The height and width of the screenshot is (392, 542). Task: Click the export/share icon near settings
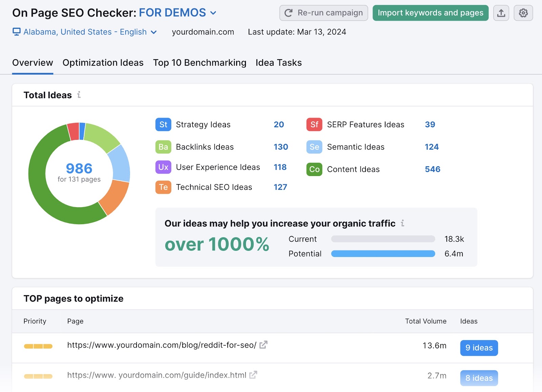click(501, 13)
